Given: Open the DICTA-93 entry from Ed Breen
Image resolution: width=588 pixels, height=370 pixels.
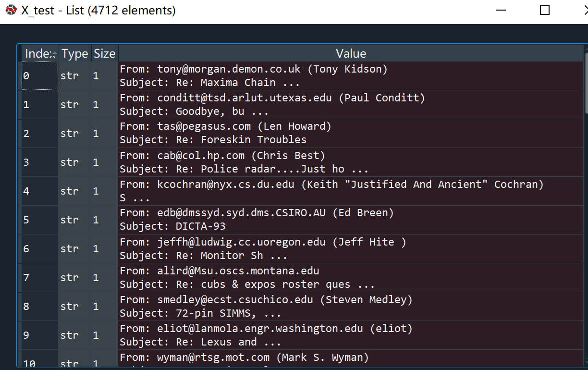Looking at the screenshot, I should point(351,220).
